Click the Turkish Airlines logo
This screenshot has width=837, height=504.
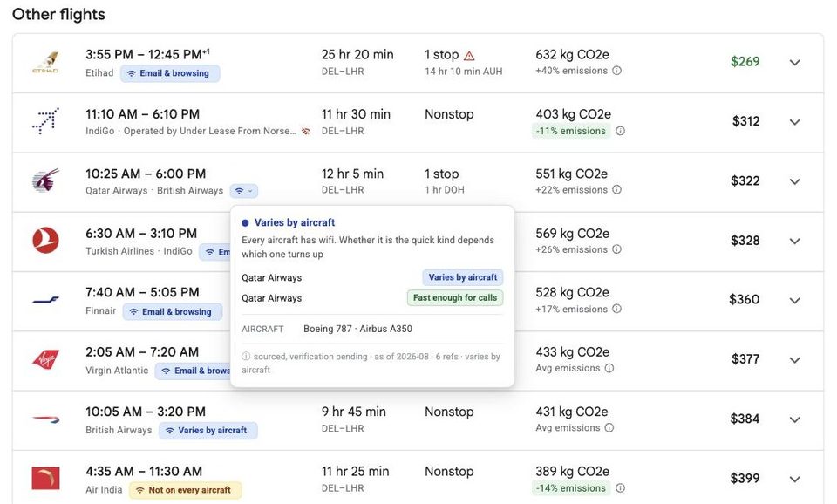coord(45,241)
